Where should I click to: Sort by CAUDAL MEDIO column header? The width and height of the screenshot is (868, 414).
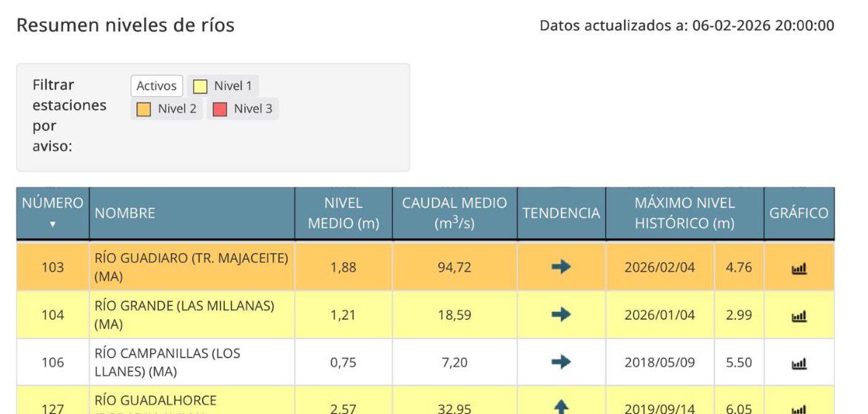[x=454, y=213]
